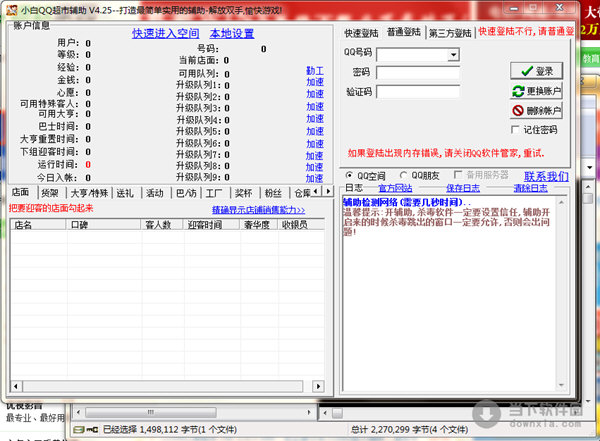
Task: Click the red prohibited icon on 删除账户
Action: coord(518,111)
